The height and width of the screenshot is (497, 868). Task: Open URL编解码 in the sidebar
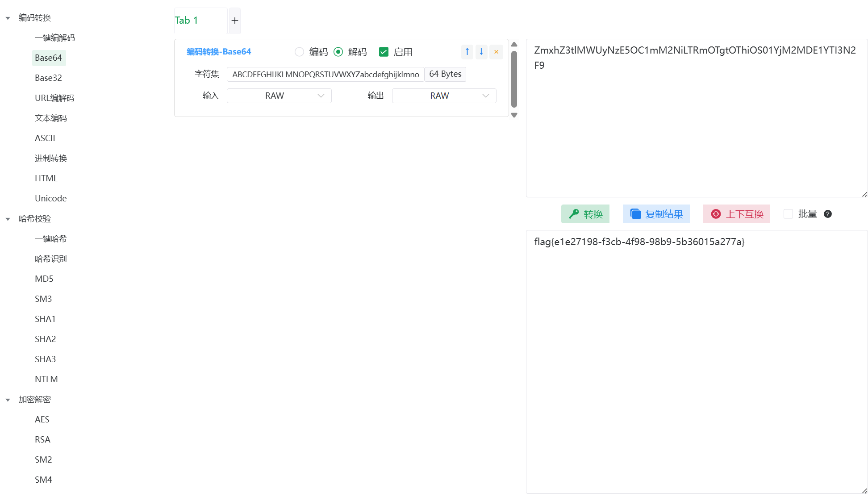click(54, 98)
